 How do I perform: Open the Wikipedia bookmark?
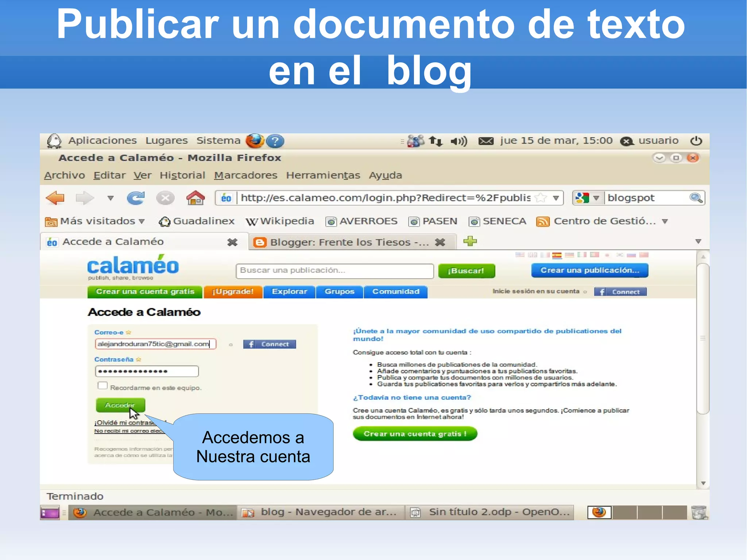(x=280, y=221)
